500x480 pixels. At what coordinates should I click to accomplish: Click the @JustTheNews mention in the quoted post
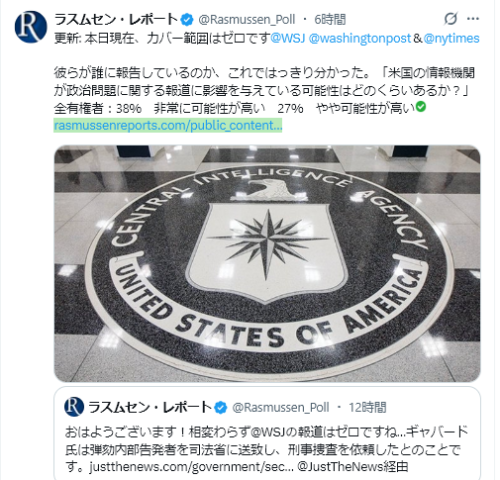340,467
